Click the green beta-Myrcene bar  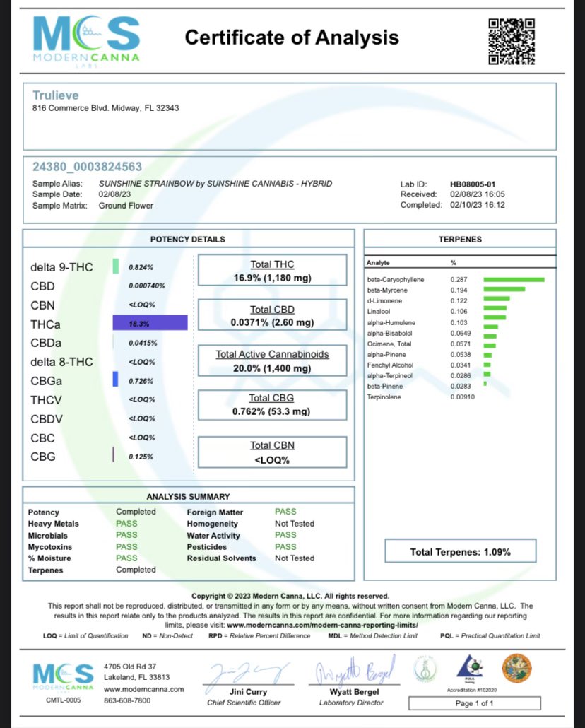click(504, 290)
